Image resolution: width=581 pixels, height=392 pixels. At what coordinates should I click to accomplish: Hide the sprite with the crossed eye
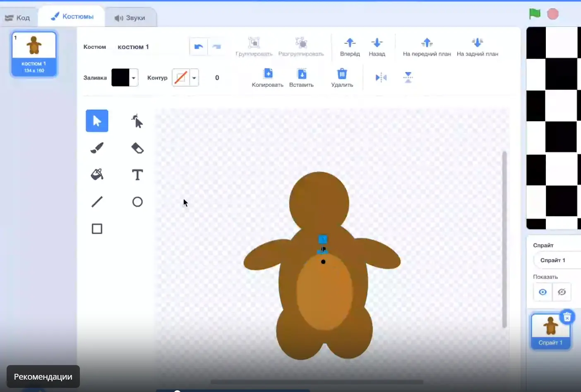562,292
